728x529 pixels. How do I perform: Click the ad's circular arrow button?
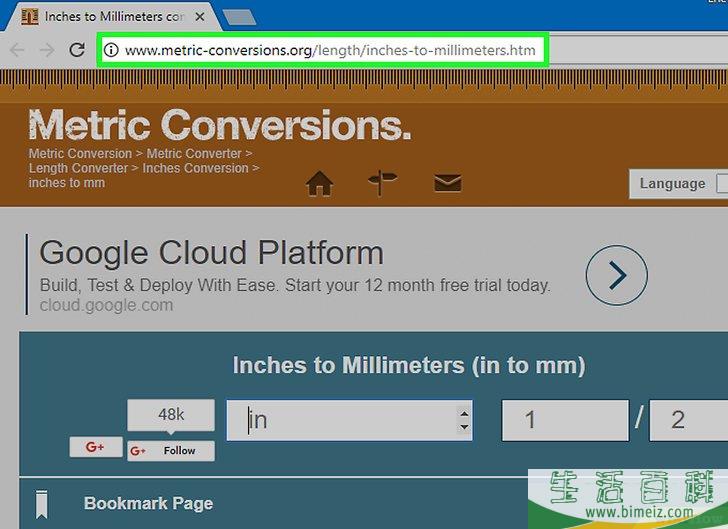click(x=617, y=275)
